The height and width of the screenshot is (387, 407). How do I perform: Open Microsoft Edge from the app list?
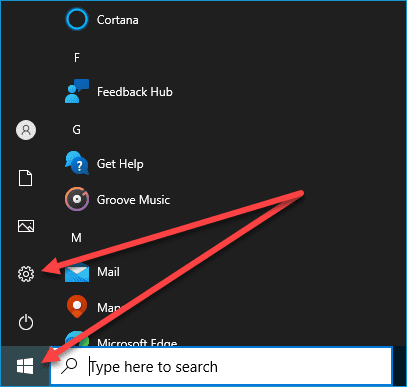coord(121,339)
